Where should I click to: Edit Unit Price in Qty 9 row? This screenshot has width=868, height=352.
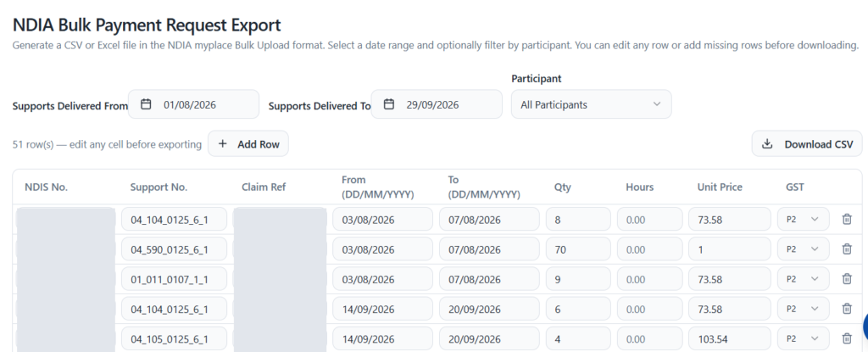click(x=730, y=279)
